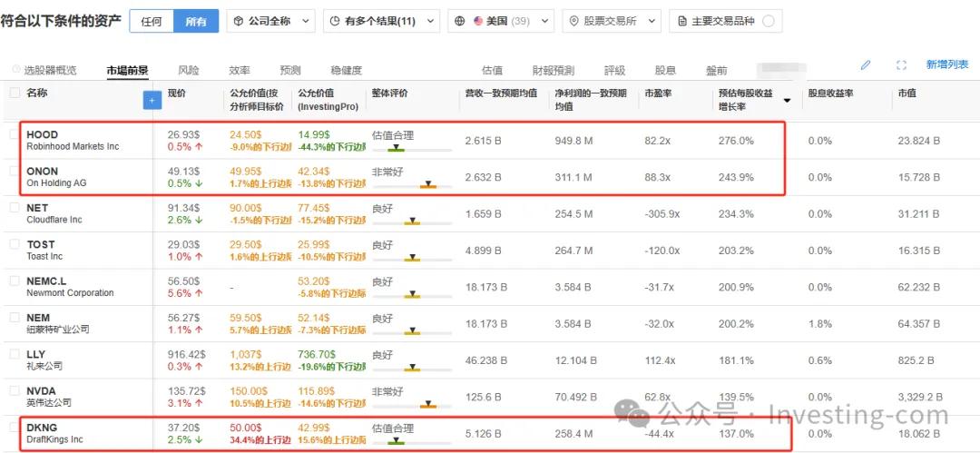Click the 现价 column header
Viewport: 980px width, 453px height.
click(176, 94)
